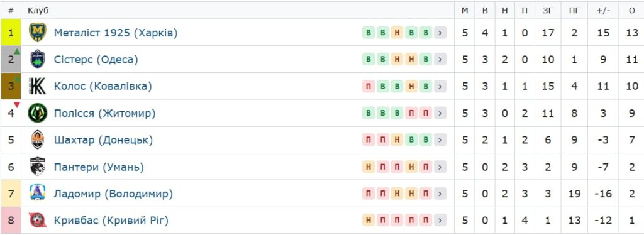Expand Металіст 1925 form with arrow button
Image resolution: width=644 pixels, height=235 pixels.
pos(440,33)
